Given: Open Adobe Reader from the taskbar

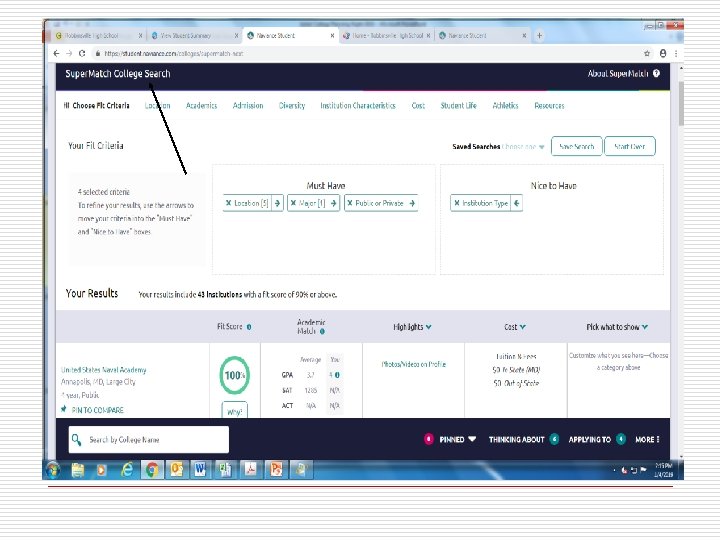Looking at the screenshot, I should [251, 470].
